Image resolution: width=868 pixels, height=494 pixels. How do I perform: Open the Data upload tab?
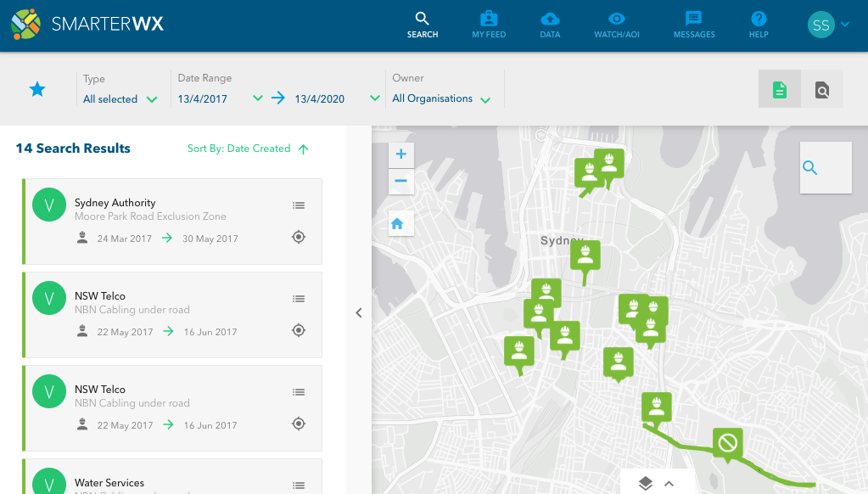click(550, 25)
